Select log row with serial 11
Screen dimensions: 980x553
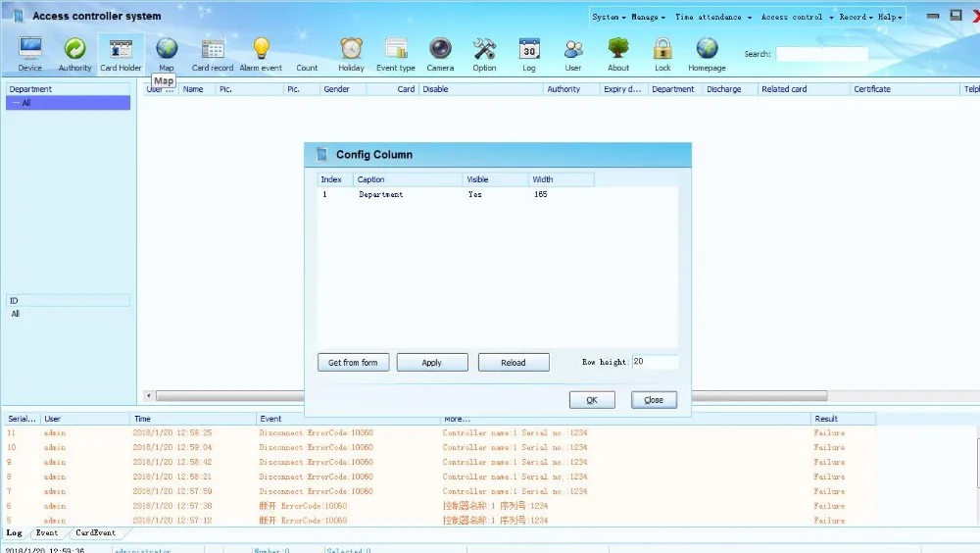point(441,433)
